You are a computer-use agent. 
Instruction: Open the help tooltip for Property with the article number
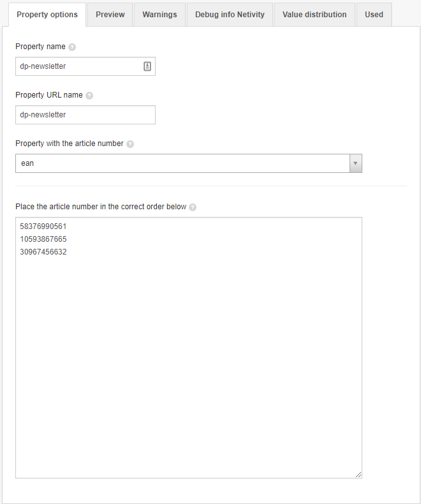(130, 144)
